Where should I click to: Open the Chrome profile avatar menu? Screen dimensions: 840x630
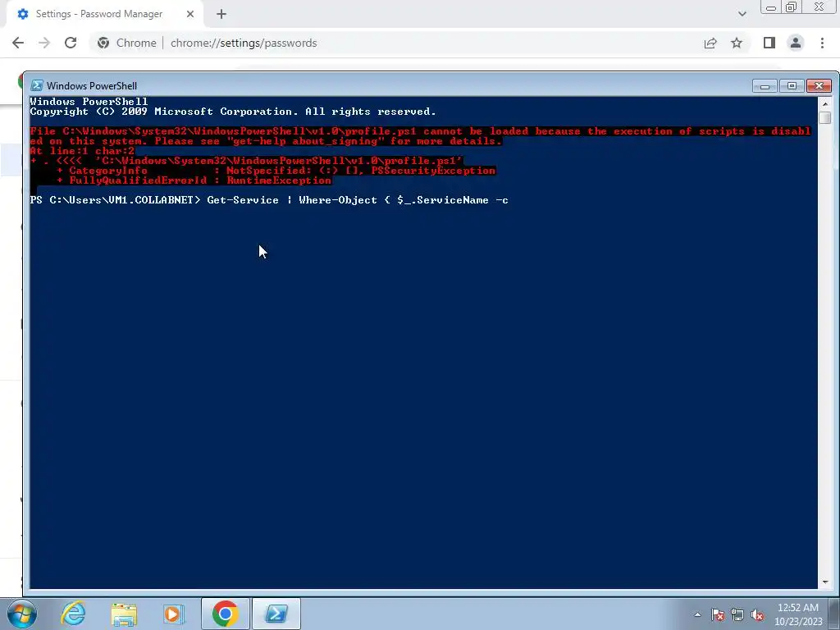pos(796,43)
